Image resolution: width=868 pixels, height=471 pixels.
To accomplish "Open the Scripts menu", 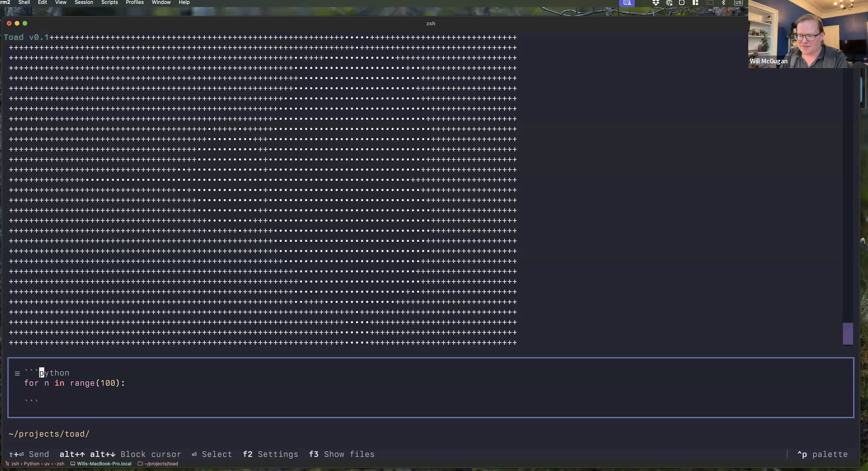I will pyautogui.click(x=109, y=2).
